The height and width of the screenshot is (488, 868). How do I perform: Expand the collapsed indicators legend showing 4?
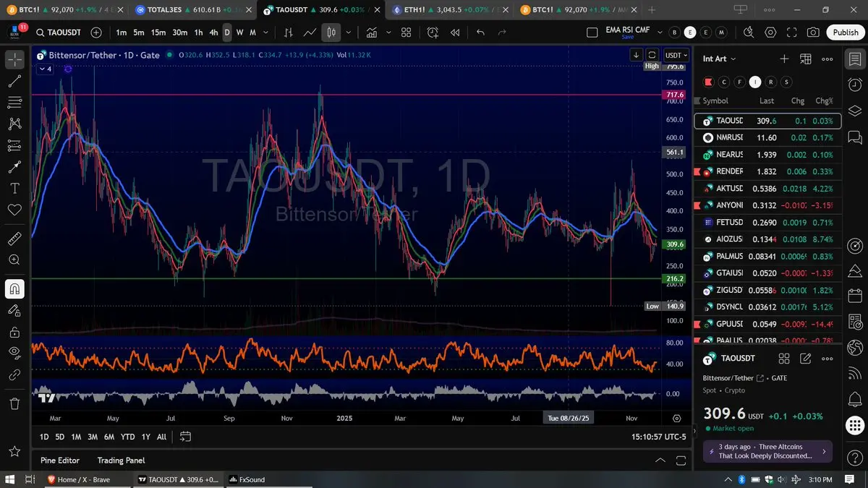point(45,69)
